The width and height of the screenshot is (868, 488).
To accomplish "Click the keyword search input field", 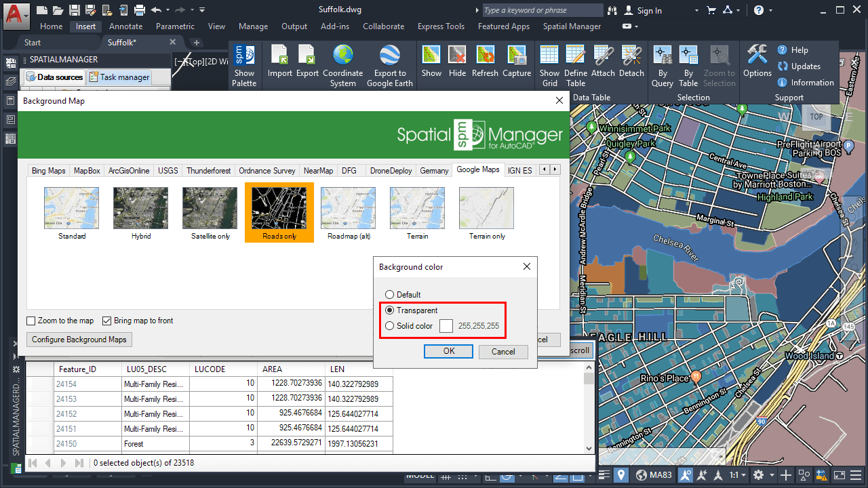I will [542, 10].
